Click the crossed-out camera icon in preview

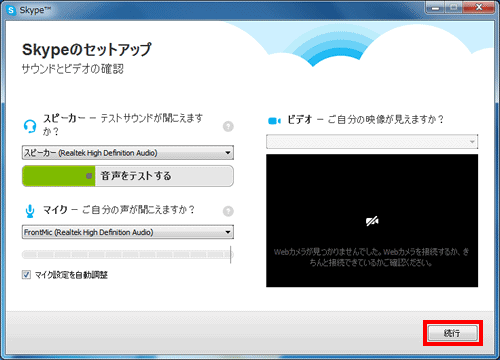pos(372,221)
